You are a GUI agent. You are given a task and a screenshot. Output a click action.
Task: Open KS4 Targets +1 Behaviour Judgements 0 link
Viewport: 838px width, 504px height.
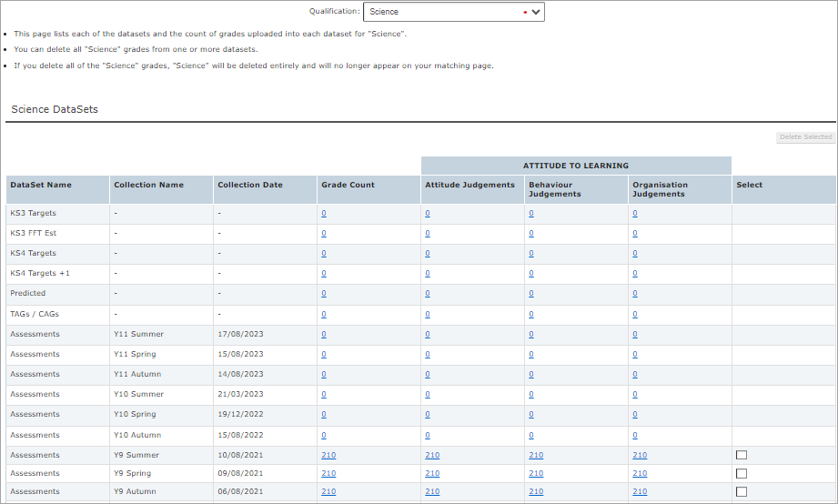pos(531,273)
